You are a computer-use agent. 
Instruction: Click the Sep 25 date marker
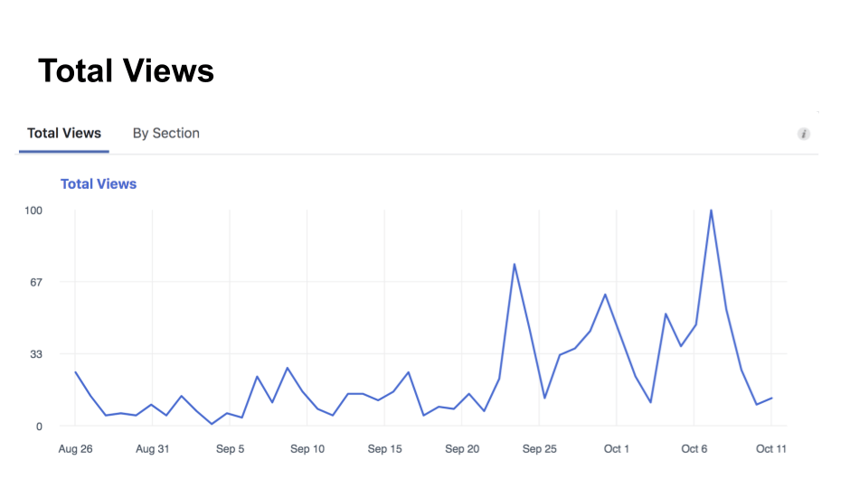(x=539, y=449)
